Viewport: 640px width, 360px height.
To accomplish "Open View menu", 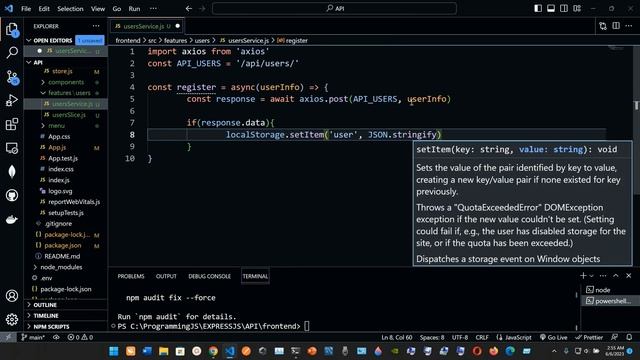I will 98,9.
